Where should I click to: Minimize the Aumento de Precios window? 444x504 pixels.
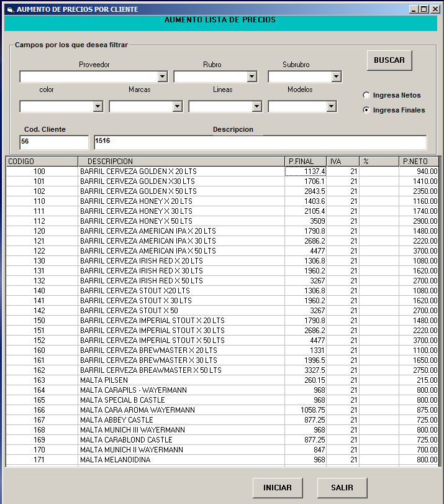pos(414,9)
